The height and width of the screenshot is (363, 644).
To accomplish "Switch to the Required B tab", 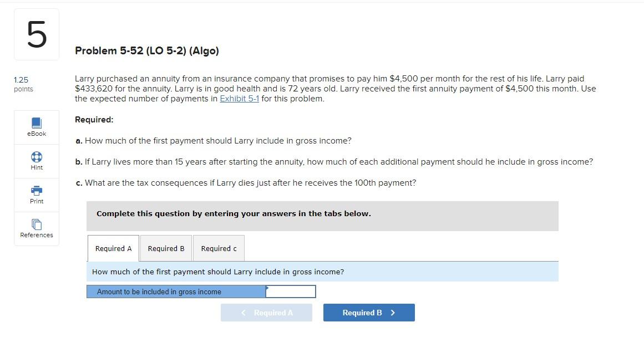I will point(166,248).
